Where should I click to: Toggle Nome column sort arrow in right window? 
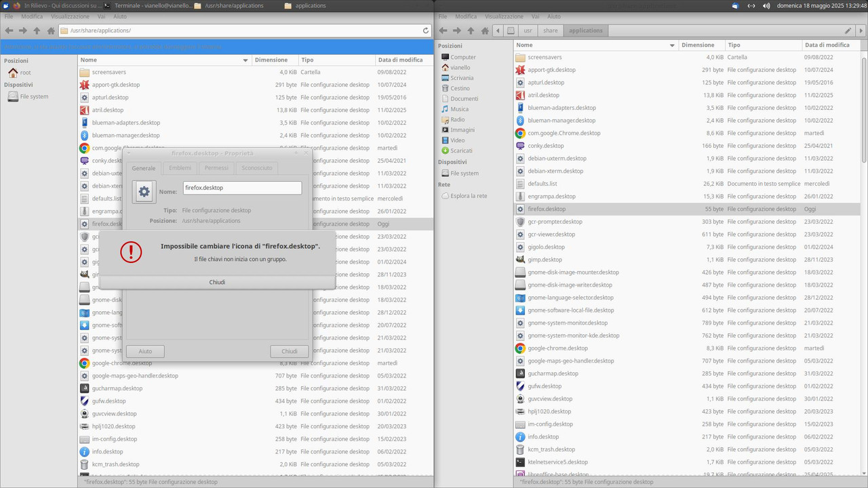672,45
